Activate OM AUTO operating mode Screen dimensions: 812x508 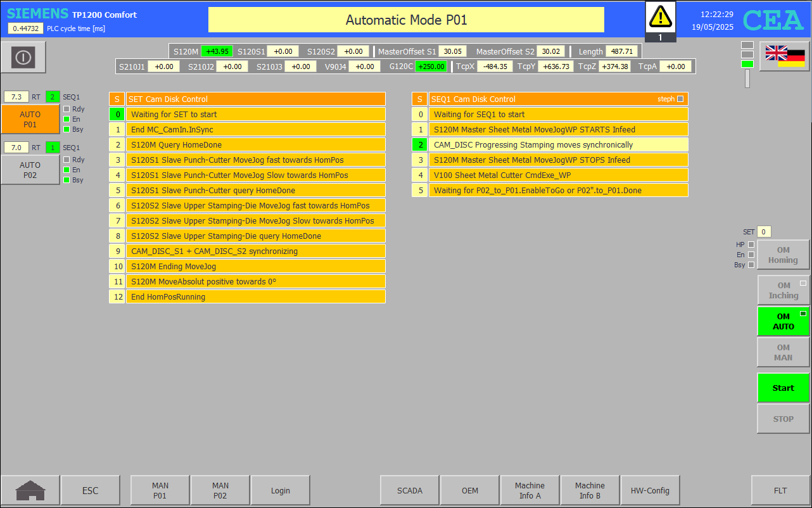[x=783, y=321]
